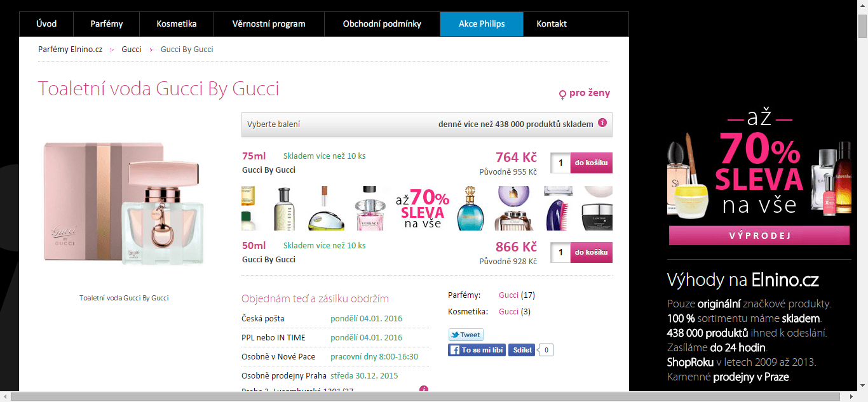Click the 764 Kč price
This screenshot has width=868, height=402.
click(x=516, y=157)
